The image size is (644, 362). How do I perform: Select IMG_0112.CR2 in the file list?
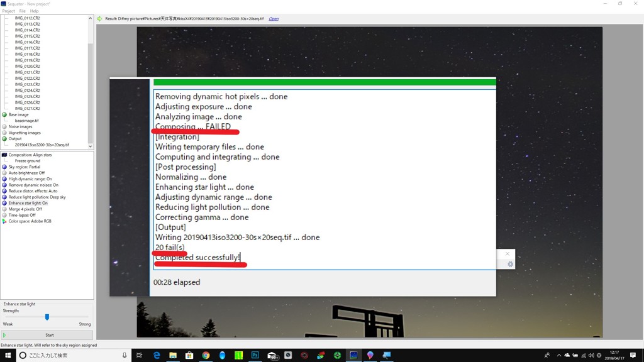28,18
